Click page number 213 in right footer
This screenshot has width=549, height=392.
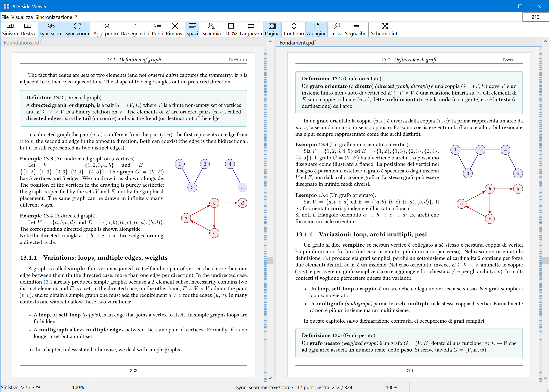(409, 370)
